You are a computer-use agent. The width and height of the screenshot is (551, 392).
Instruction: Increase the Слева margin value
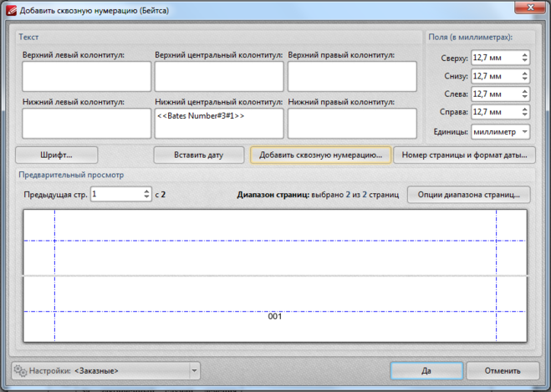(x=524, y=91)
